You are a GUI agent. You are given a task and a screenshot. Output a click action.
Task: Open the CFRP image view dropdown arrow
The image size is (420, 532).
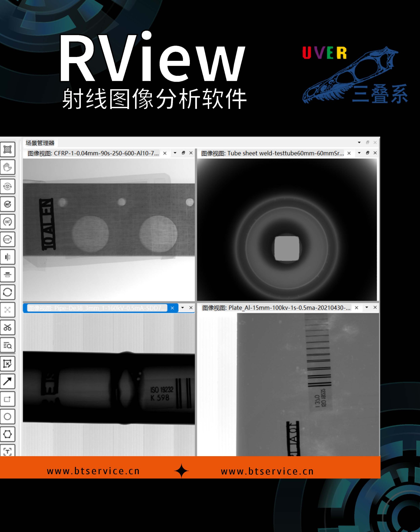click(175, 153)
